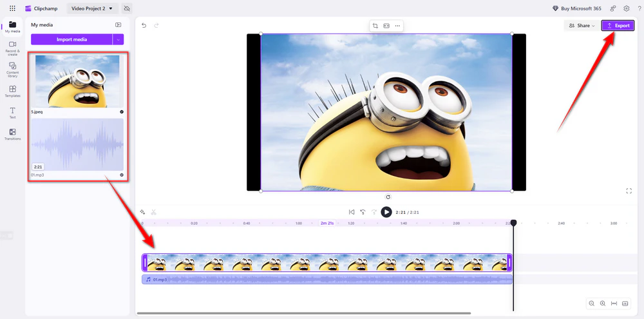
Task: Click the split scissors tool
Action: 154,212
